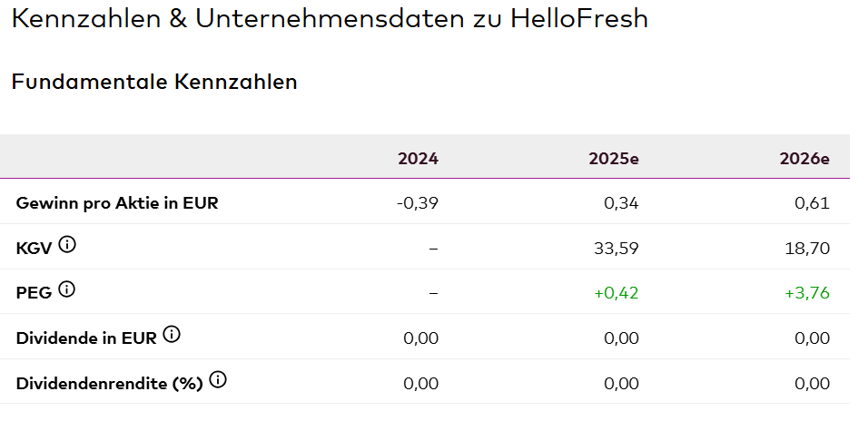Click the KGV row label
The width and height of the screenshot is (868, 421).
tap(34, 248)
